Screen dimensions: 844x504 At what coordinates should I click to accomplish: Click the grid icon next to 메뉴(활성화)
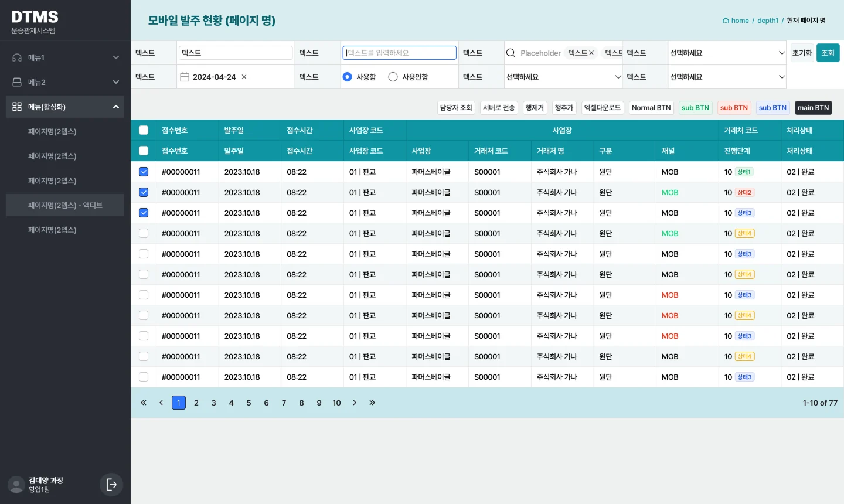pos(17,107)
